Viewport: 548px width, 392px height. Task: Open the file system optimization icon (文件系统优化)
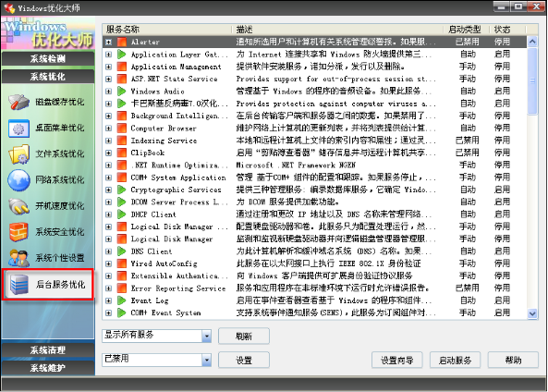[18, 153]
